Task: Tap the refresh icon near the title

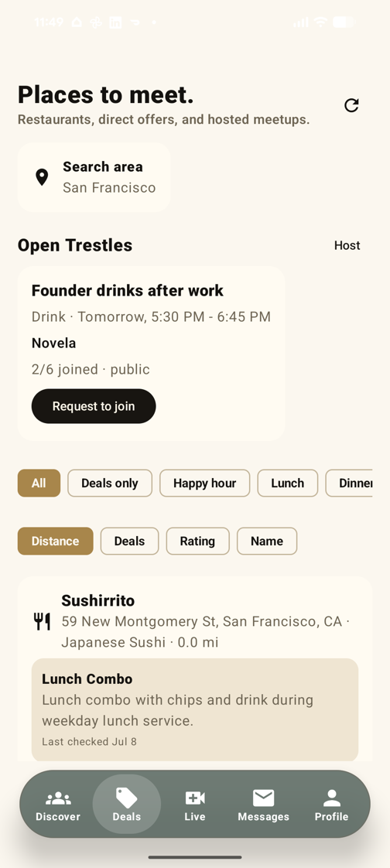Action: tap(351, 105)
